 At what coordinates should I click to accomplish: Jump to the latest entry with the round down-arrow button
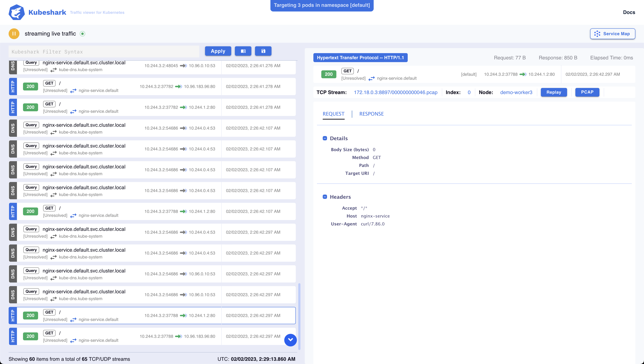point(290,340)
